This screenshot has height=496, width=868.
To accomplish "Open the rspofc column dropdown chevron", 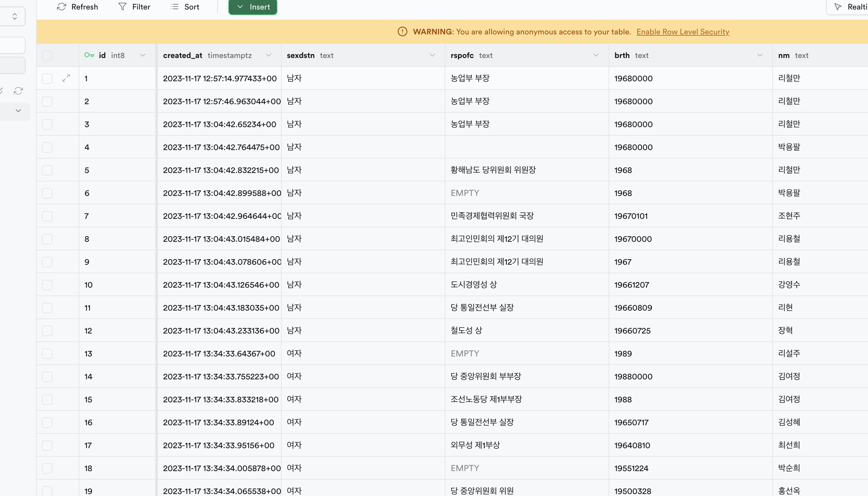I will 596,55.
